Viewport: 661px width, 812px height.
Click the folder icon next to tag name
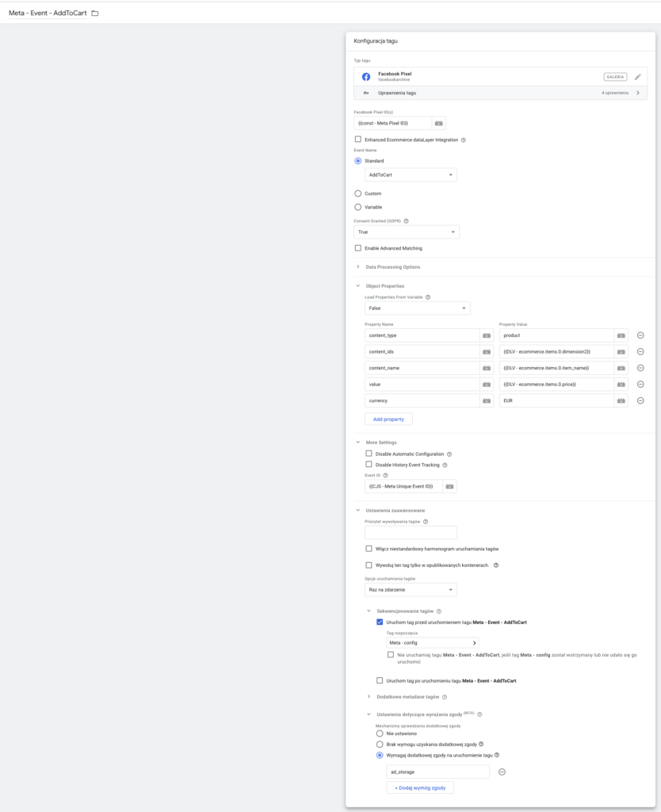pyautogui.click(x=95, y=13)
